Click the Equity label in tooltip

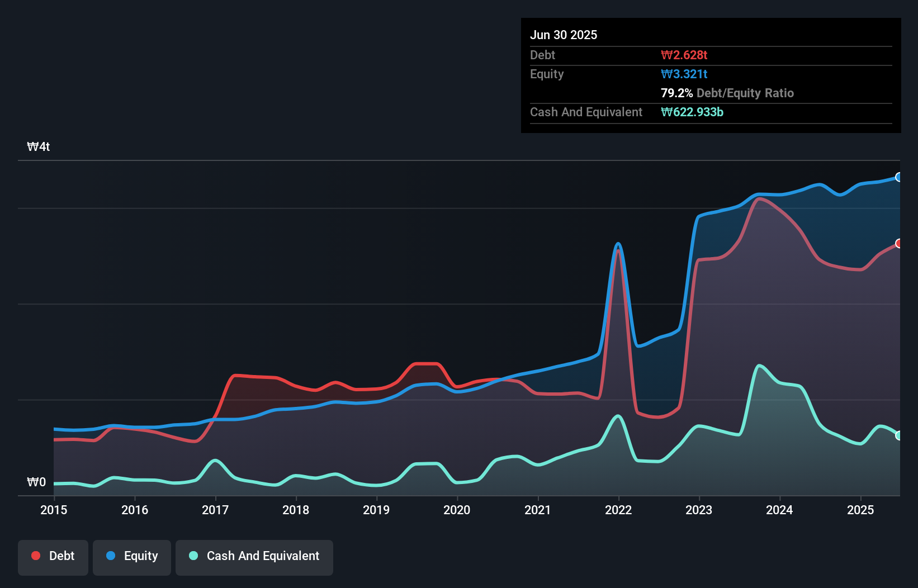coord(547,74)
